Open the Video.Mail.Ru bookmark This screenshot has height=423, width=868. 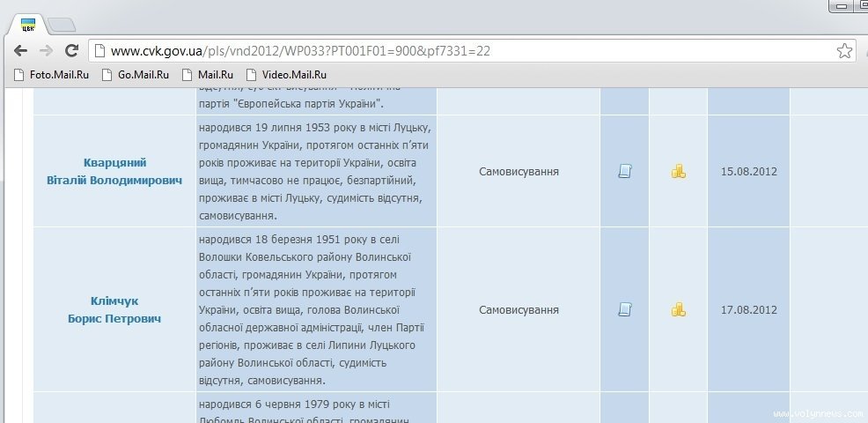[285, 75]
